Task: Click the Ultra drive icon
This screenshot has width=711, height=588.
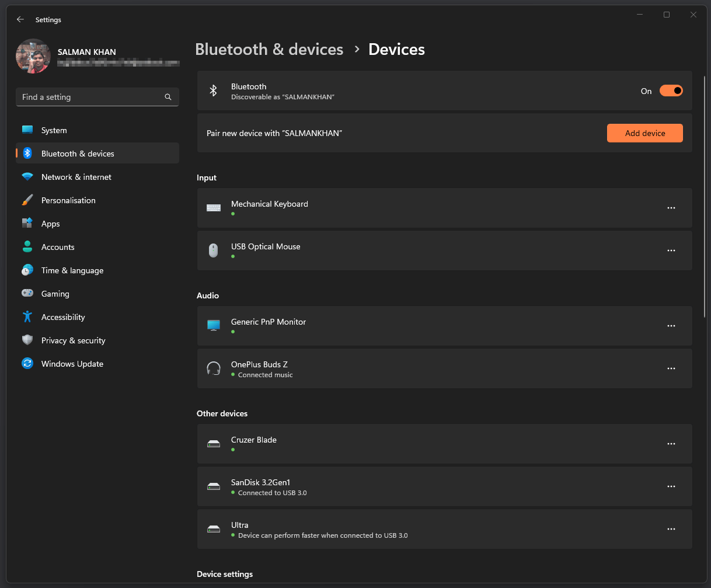Action: tap(214, 529)
